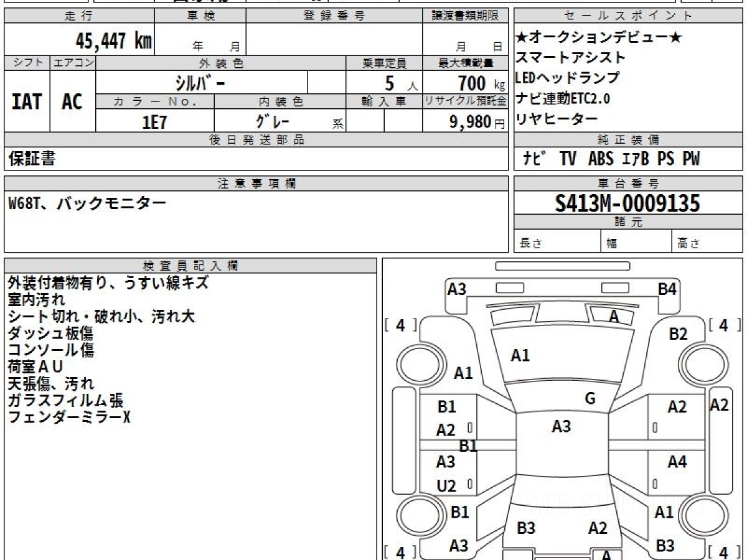Select the グレー interior color value
This screenshot has width=747, height=560.
[x=273, y=121]
